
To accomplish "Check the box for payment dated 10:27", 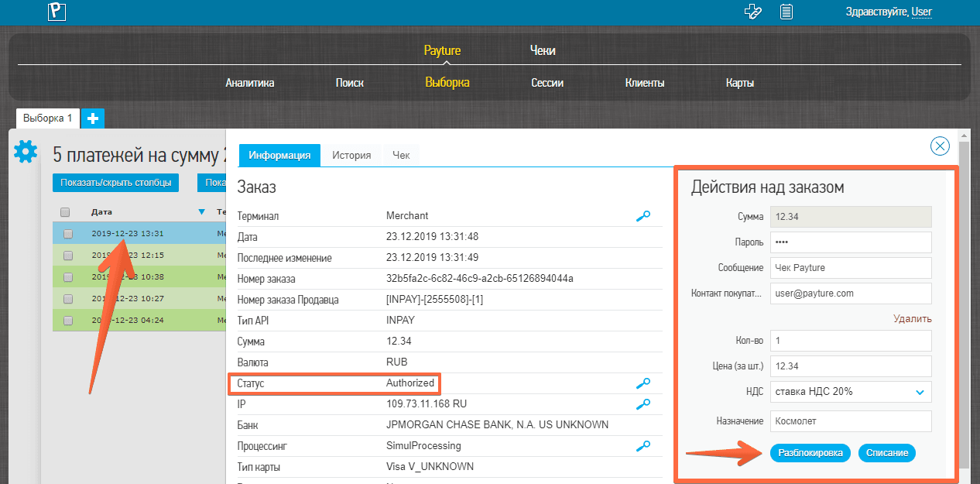I will [68, 298].
